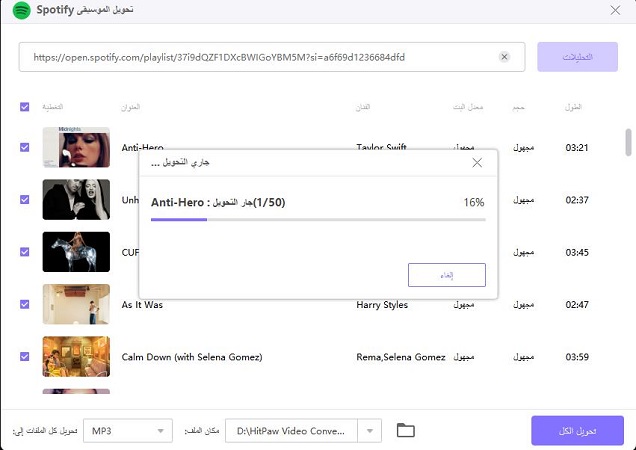Uncheck the Anti-Hero track checkbox
Image resolution: width=636 pixels, height=450 pixels.
click(25, 147)
